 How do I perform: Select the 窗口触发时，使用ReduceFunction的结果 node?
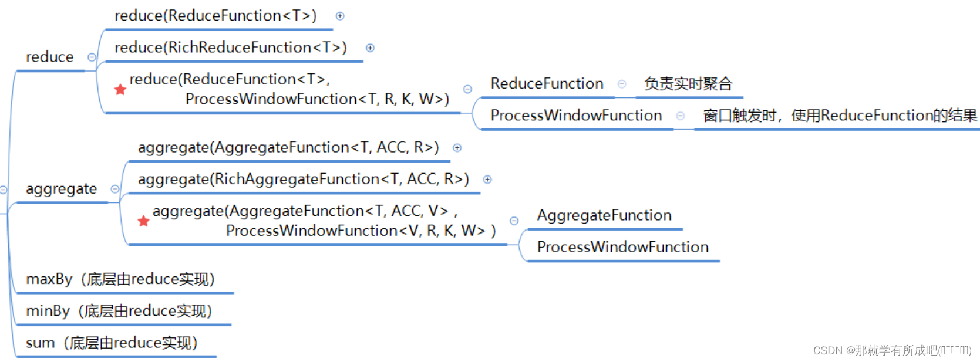(840, 116)
